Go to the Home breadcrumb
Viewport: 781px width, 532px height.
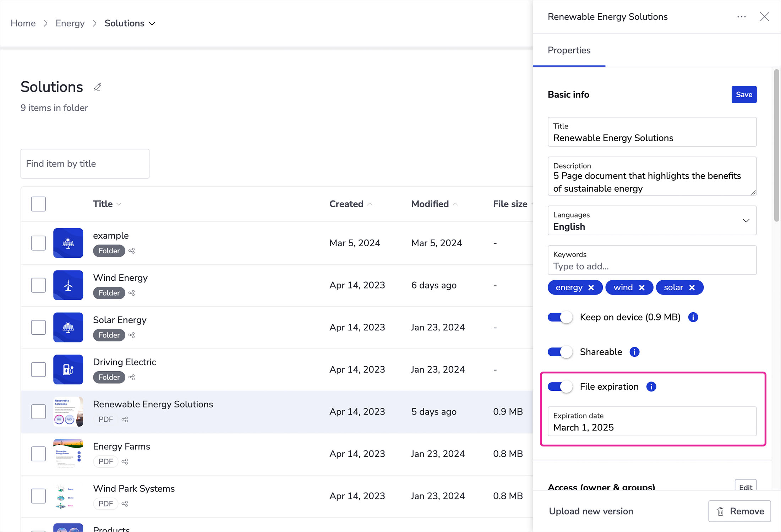[23, 23]
